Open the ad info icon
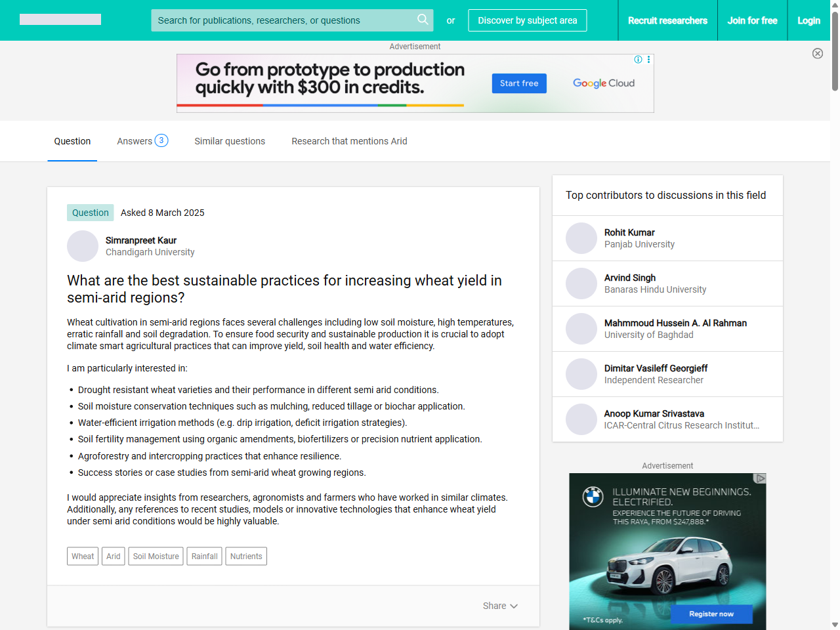This screenshot has width=840, height=630. pos(638,59)
